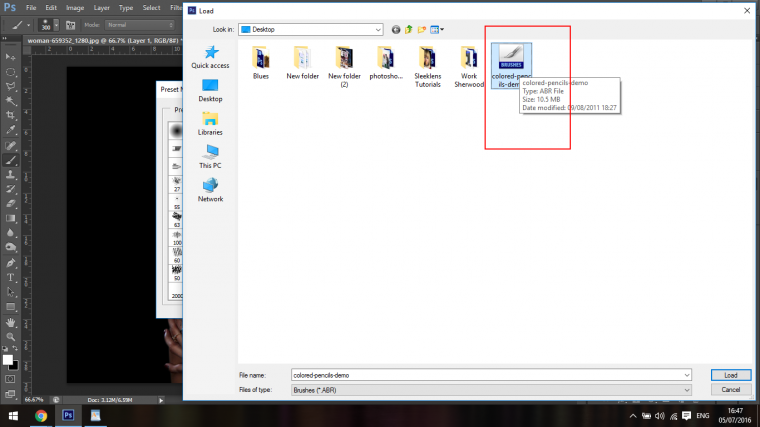Go to This PC location
This screenshot has width=760, height=427.
(210, 157)
